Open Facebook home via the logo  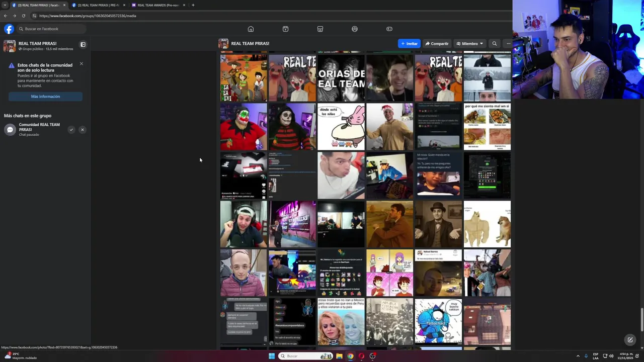9,29
